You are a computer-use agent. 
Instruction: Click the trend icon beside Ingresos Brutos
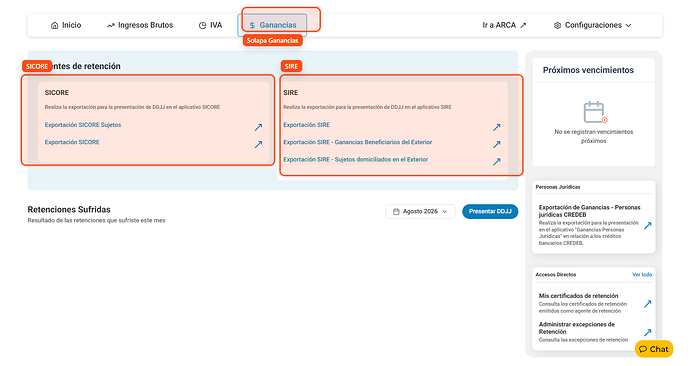click(x=110, y=26)
